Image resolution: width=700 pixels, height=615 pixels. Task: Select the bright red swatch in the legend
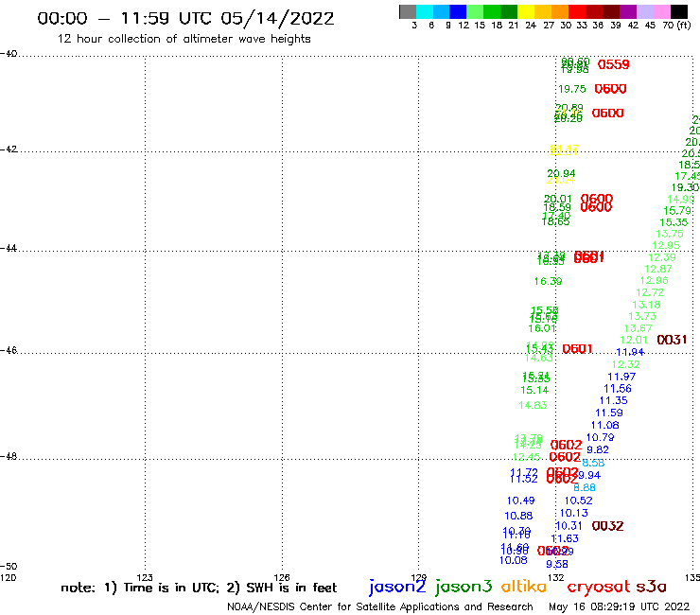coord(577,11)
